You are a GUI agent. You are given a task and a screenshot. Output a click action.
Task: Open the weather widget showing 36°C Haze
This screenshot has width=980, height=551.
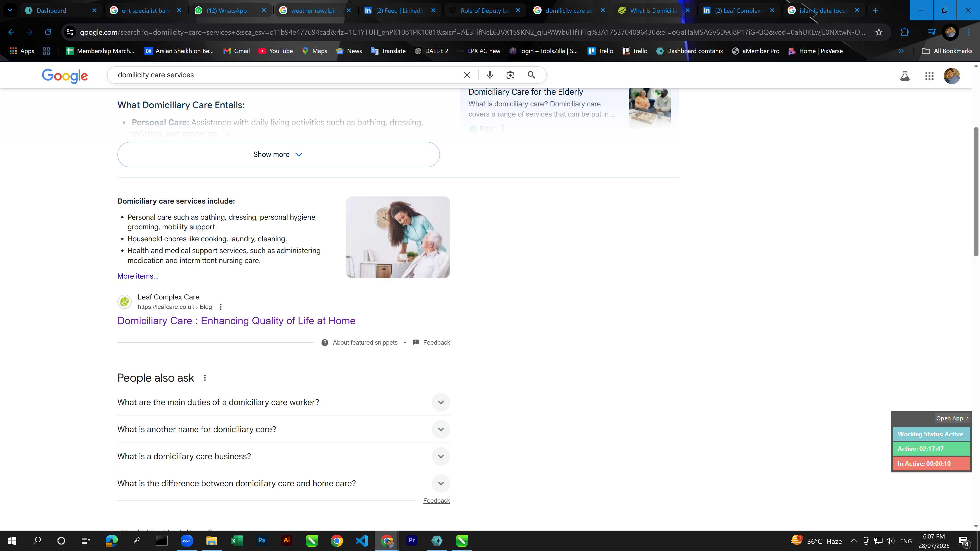[x=816, y=541]
